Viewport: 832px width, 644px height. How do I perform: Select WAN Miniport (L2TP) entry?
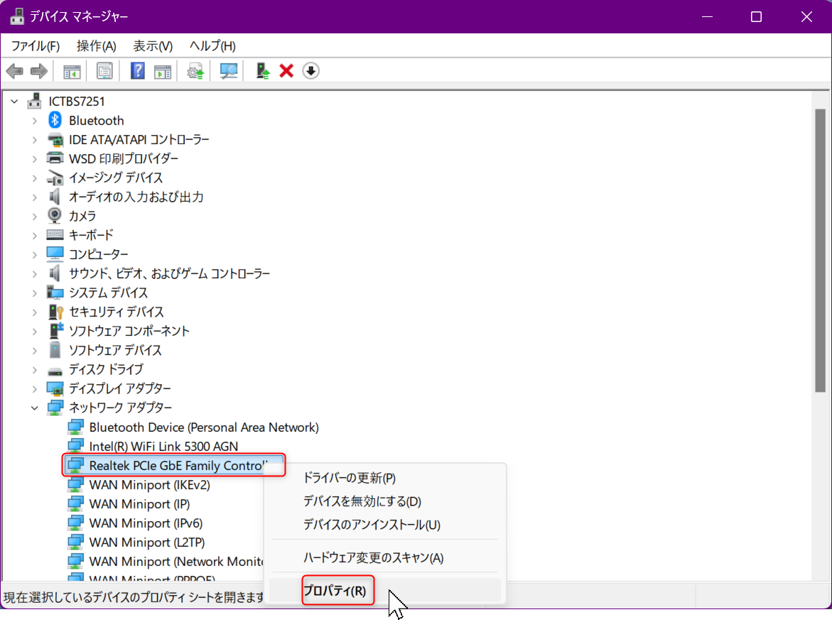click(147, 542)
